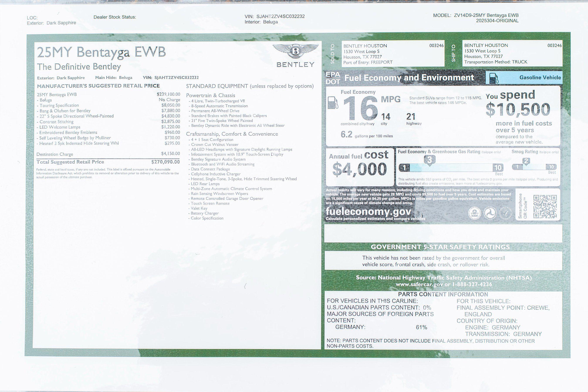Click the Gasoline Vehicle label

click(x=540, y=78)
